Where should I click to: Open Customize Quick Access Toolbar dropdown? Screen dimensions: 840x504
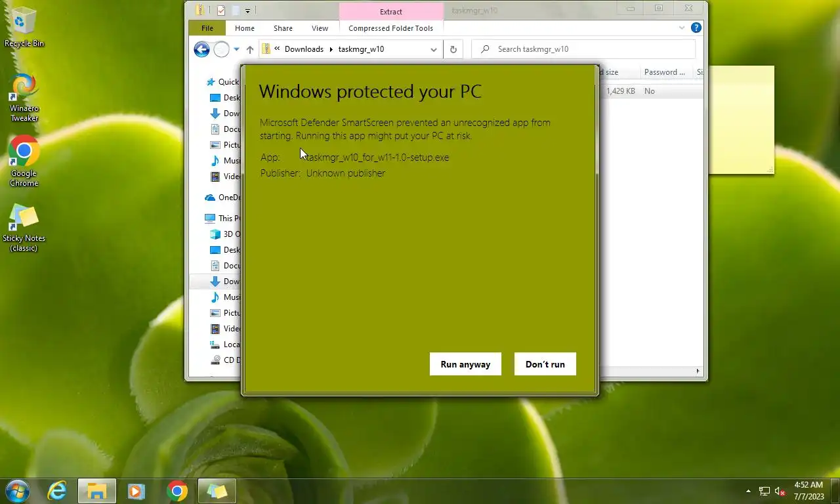coord(247,10)
